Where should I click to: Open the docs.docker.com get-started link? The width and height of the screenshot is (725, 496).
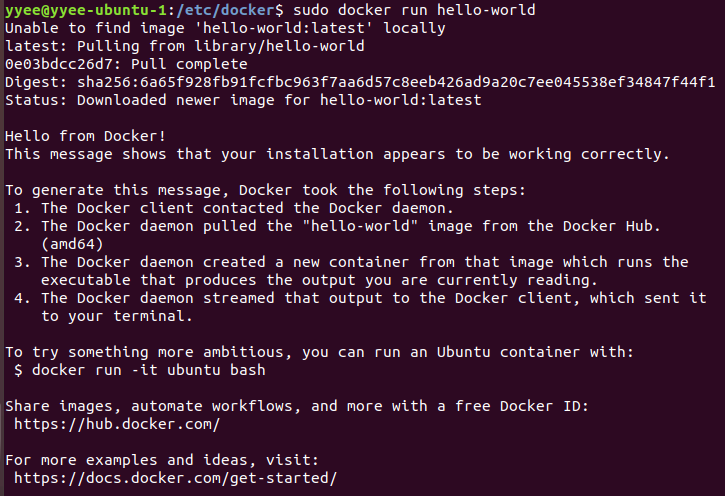click(x=176, y=478)
